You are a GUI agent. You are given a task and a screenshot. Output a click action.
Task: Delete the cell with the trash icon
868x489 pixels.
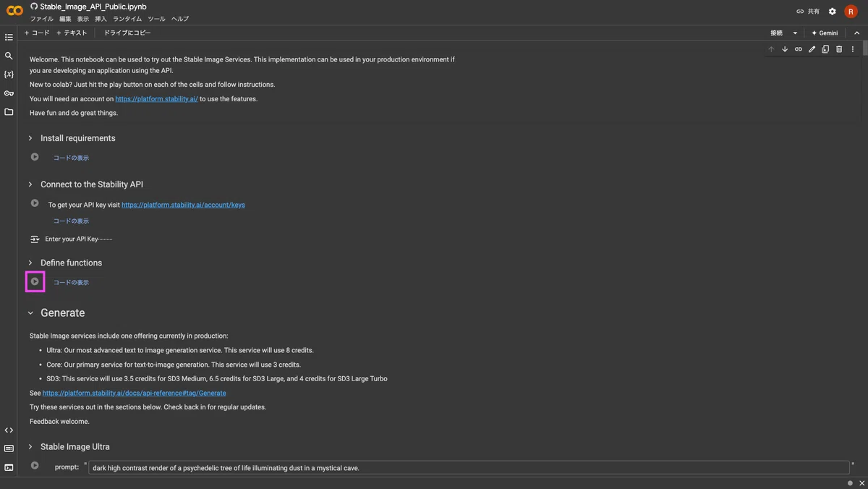click(x=839, y=49)
